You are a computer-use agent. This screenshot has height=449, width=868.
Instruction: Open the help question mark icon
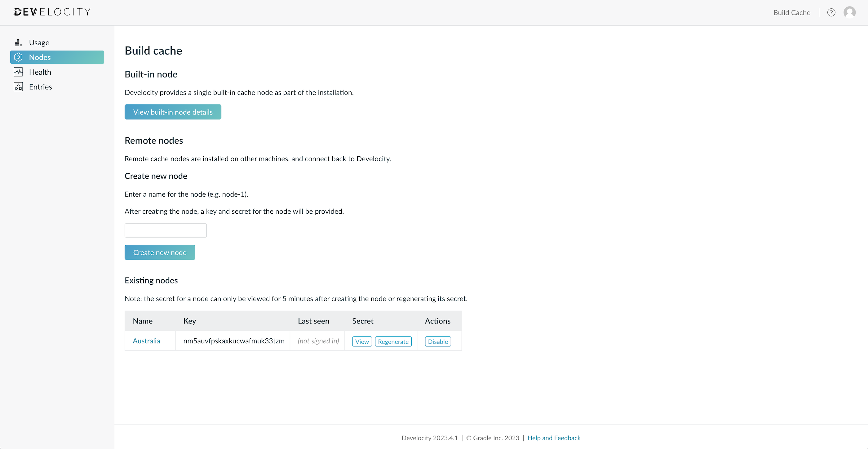point(831,12)
